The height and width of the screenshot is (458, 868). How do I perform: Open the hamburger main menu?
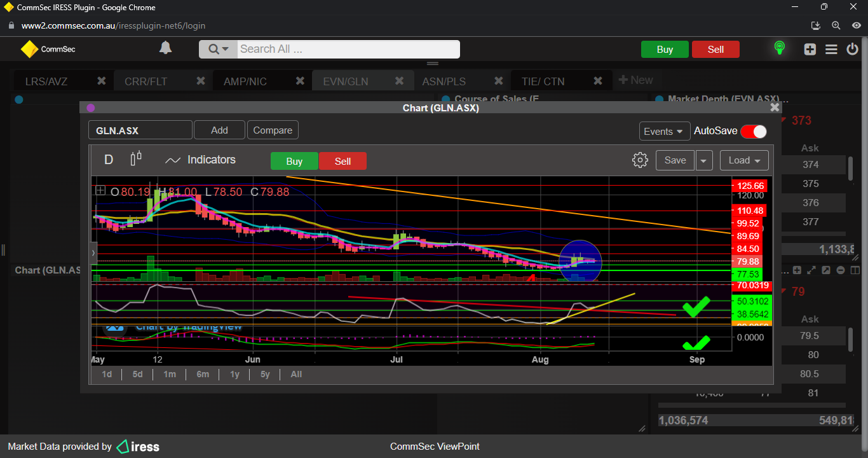831,49
